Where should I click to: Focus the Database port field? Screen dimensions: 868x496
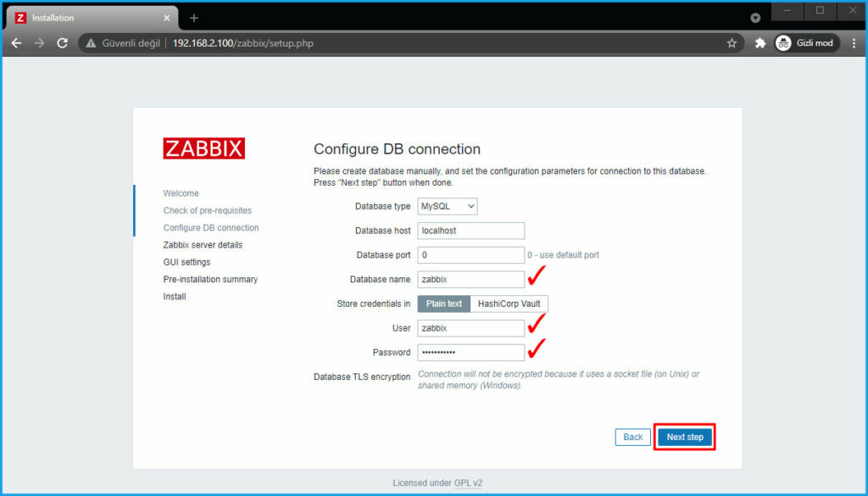[x=471, y=255]
